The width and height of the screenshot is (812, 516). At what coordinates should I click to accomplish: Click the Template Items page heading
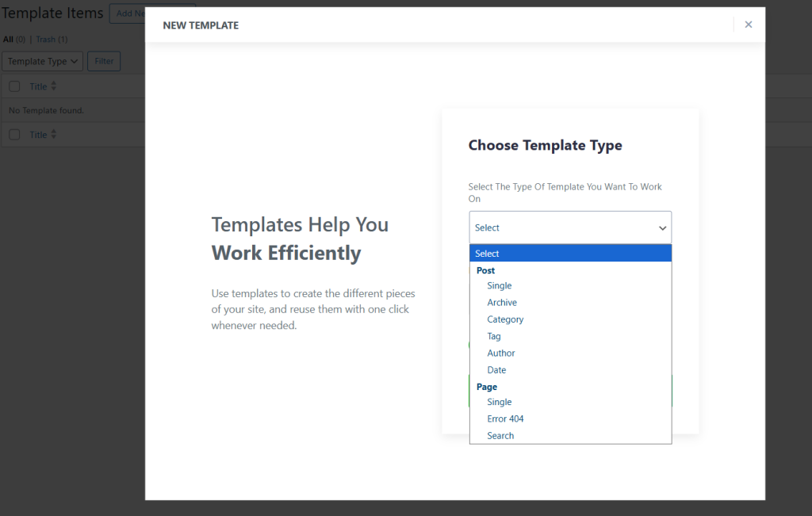[x=52, y=13]
